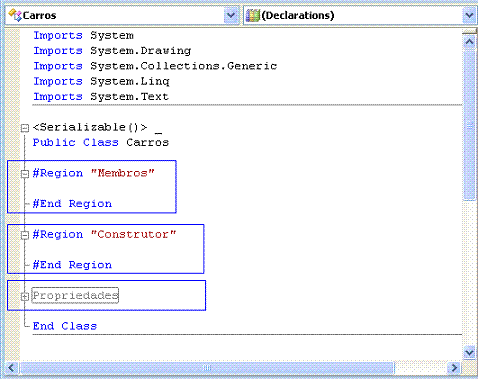478x379 pixels.
Task: Click the "Public Class Carros" line
Action: point(101,143)
